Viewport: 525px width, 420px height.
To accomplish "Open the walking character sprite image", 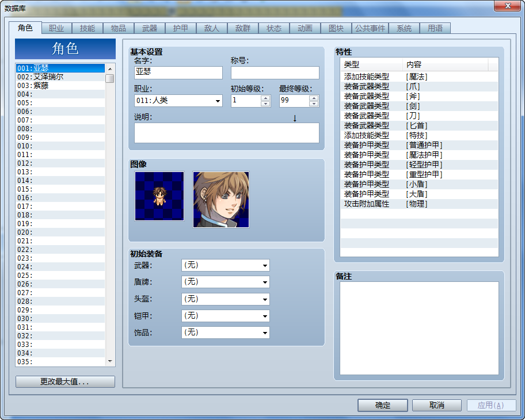I will 159,196.
